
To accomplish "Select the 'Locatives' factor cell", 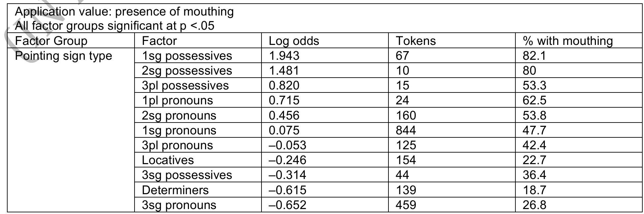I will click(198, 160).
